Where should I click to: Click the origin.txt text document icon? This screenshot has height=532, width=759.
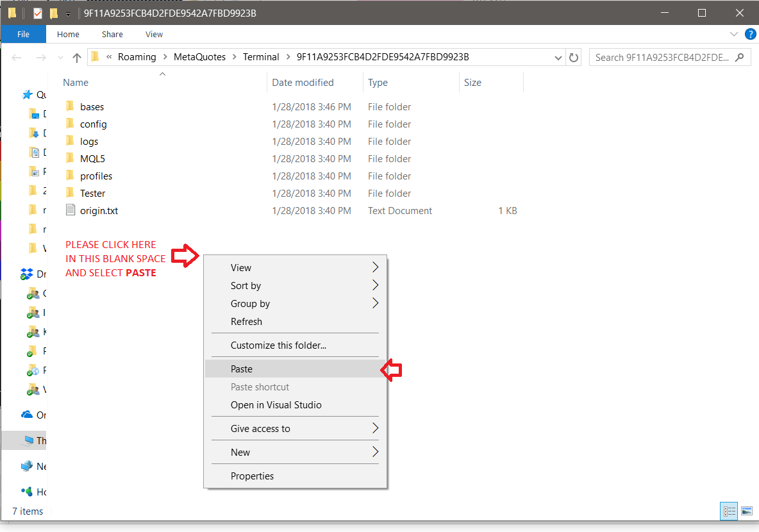71,210
